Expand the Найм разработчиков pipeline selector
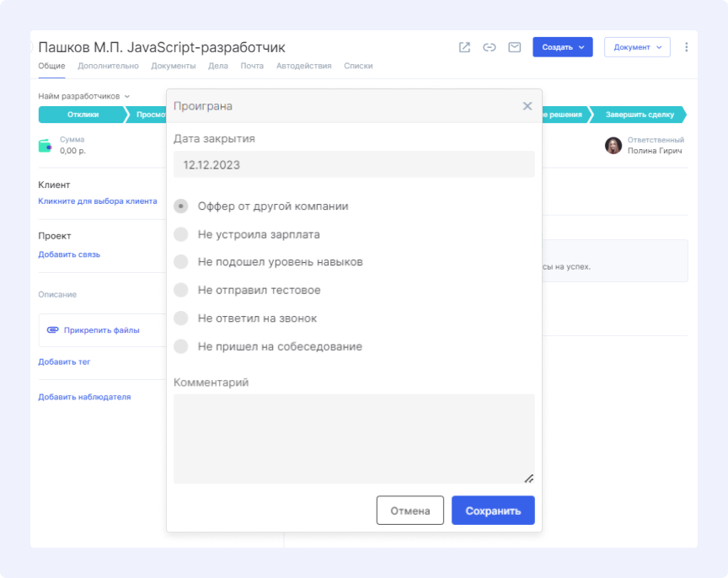This screenshot has height=578, width=728. click(x=84, y=96)
